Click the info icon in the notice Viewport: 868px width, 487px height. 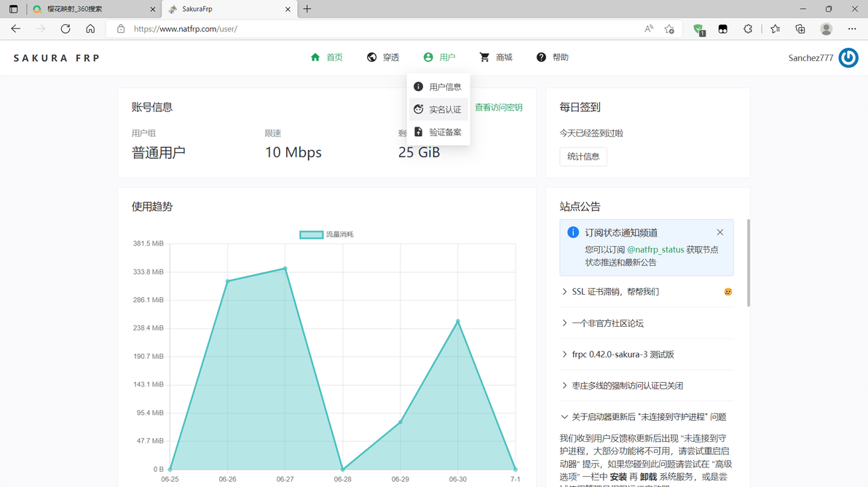573,232
